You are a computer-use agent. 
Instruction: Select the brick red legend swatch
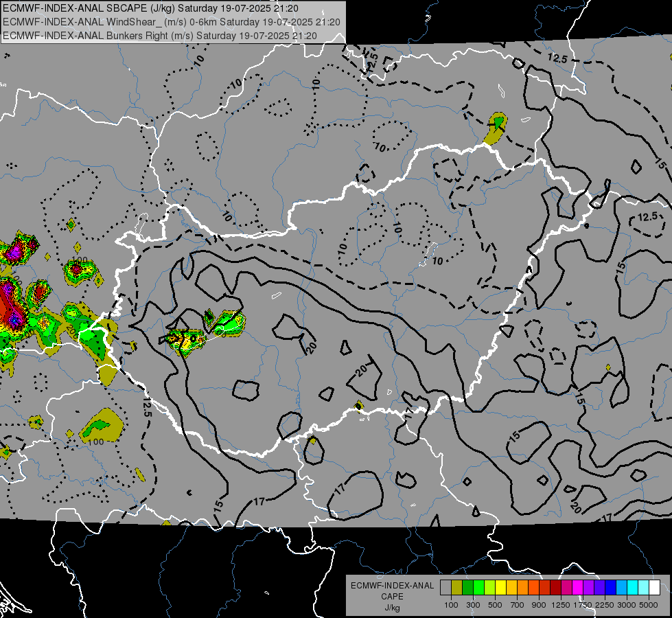[x=545, y=588]
